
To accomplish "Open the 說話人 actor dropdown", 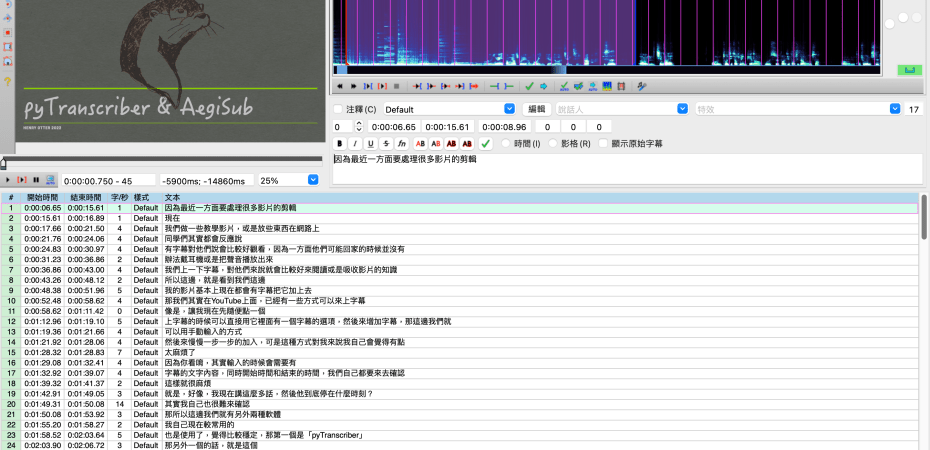I will pos(683,109).
